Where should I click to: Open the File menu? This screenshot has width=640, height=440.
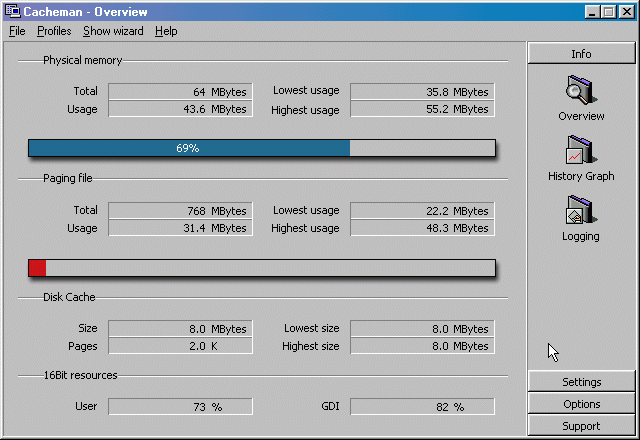click(x=17, y=31)
